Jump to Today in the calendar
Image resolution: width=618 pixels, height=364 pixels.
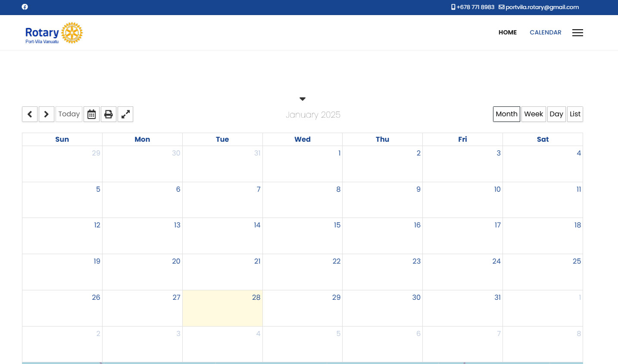[69, 114]
